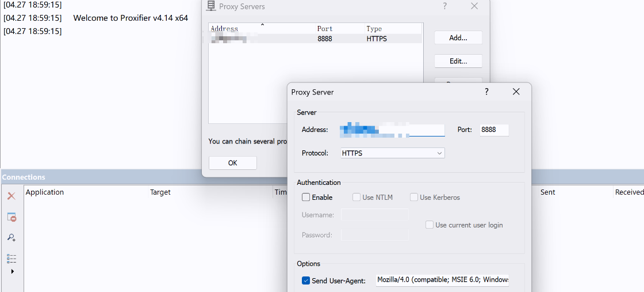Click the red X close-connection icon
The width and height of the screenshot is (644, 292).
(11, 196)
